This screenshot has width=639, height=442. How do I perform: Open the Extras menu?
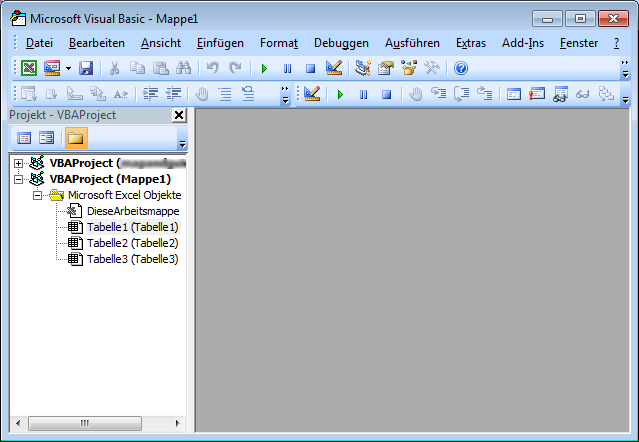click(x=471, y=43)
